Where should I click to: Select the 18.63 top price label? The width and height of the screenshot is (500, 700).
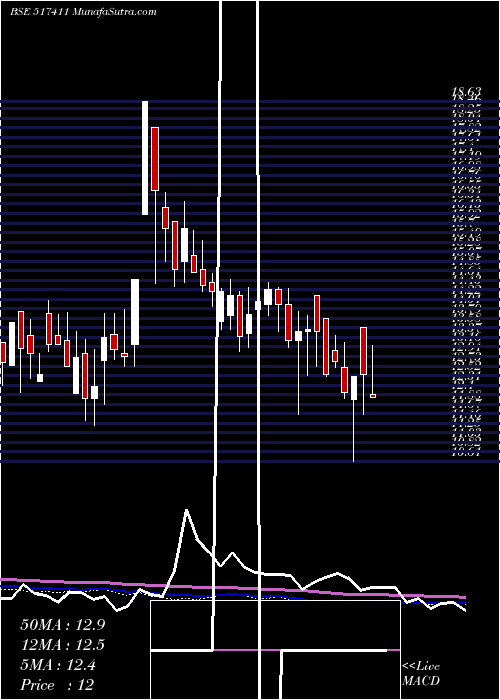coord(467,94)
